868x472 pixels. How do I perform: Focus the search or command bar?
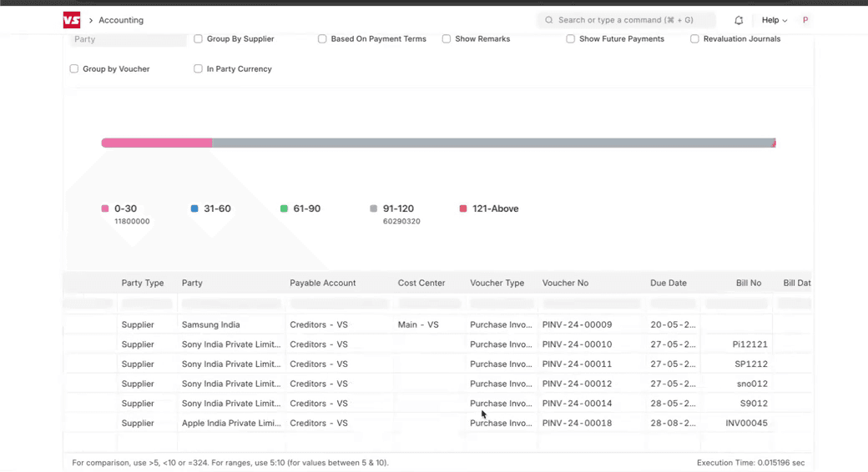[x=626, y=20]
